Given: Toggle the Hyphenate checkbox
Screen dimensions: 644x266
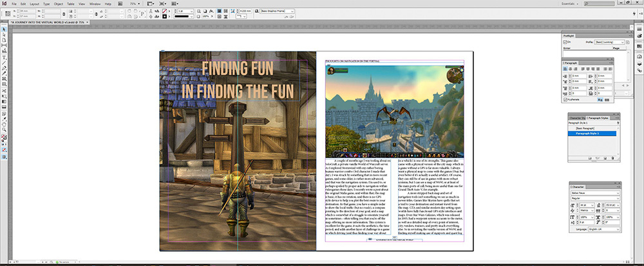Looking at the screenshot, I should pyautogui.click(x=565, y=100).
